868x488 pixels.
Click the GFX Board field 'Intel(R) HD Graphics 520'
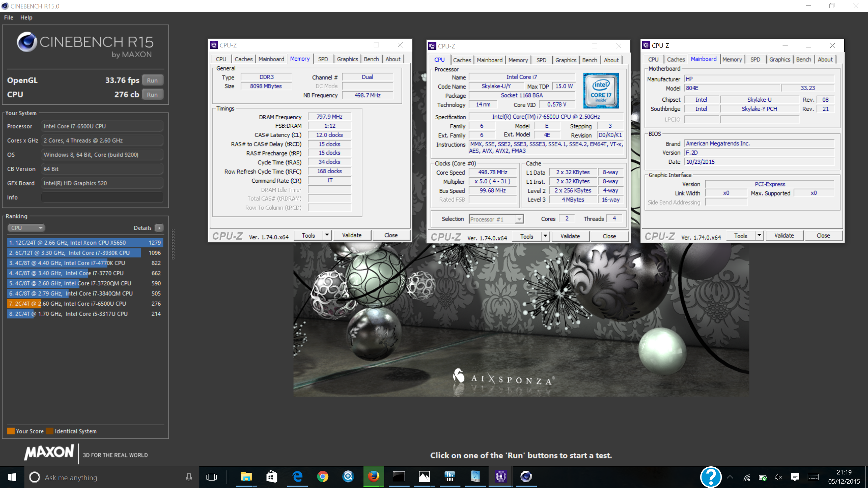pos(102,183)
